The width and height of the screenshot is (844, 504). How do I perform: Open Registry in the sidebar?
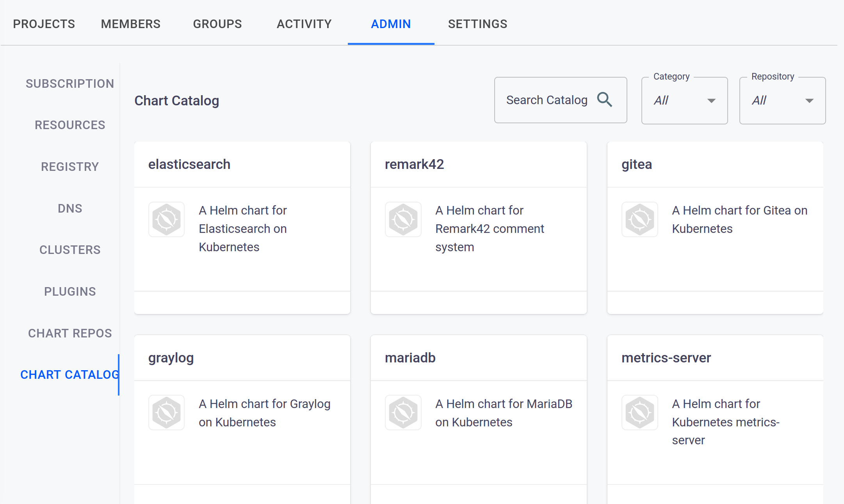[x=70, y=167]
